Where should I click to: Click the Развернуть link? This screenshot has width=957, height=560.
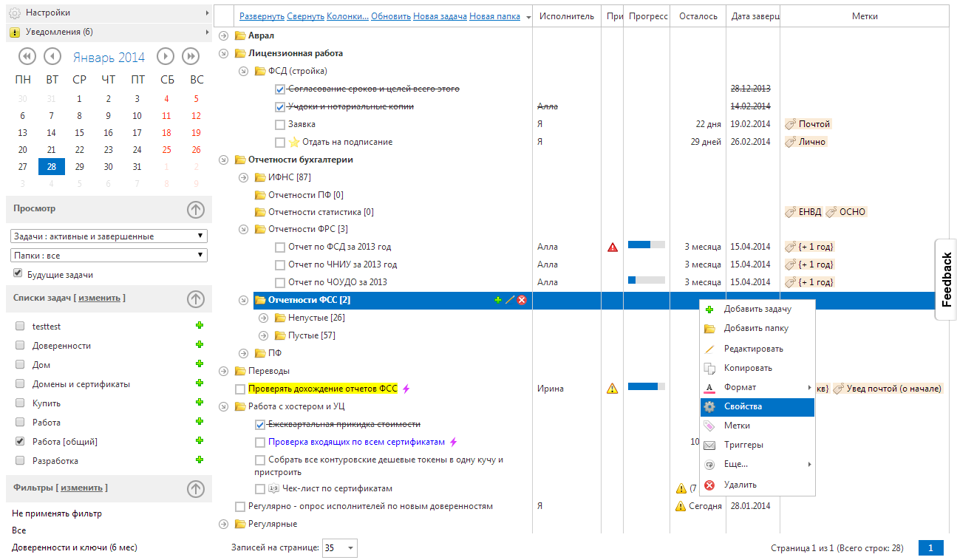point(262,16)
